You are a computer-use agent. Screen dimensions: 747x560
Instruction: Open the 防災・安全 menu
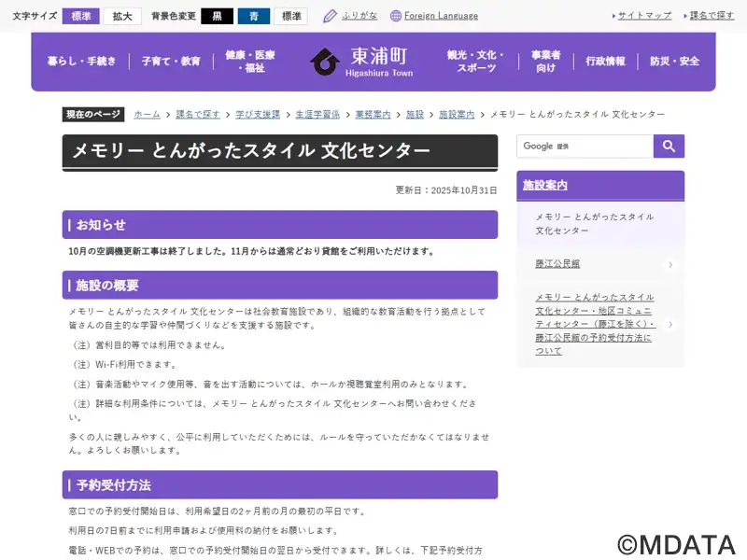point(674,62)
